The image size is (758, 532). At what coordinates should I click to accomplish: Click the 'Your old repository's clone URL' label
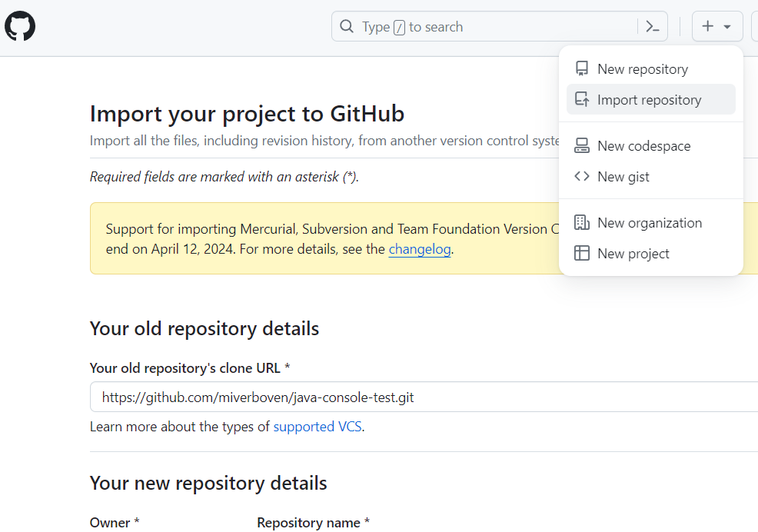coord(190,368)
